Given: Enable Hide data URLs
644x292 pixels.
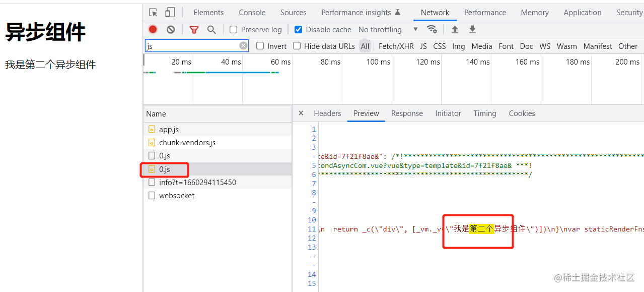Looking at the screenshot, I should 297,46.
